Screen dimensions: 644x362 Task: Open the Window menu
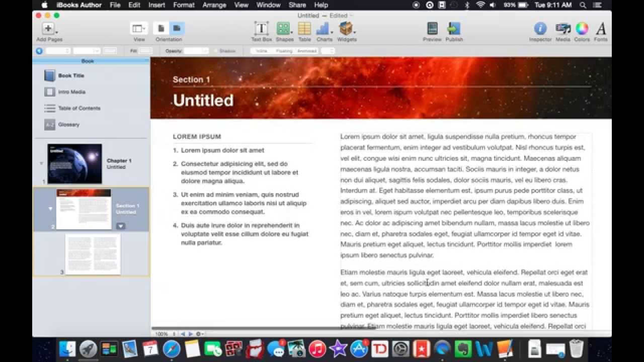click(268, 5)
